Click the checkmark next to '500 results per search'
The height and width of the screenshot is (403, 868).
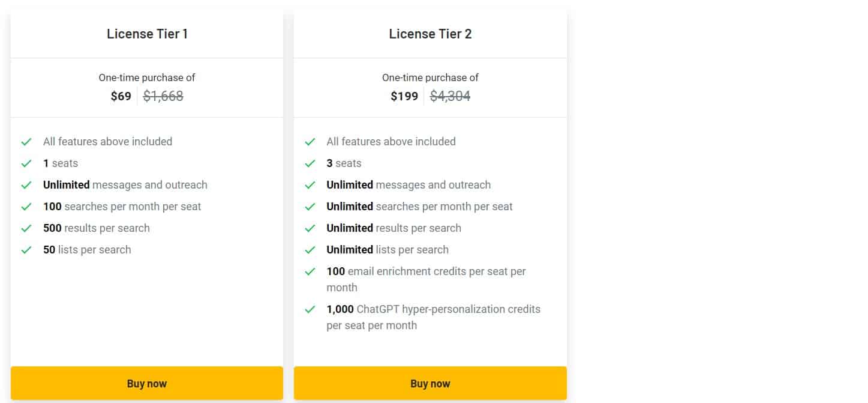(x=26, y=228)
